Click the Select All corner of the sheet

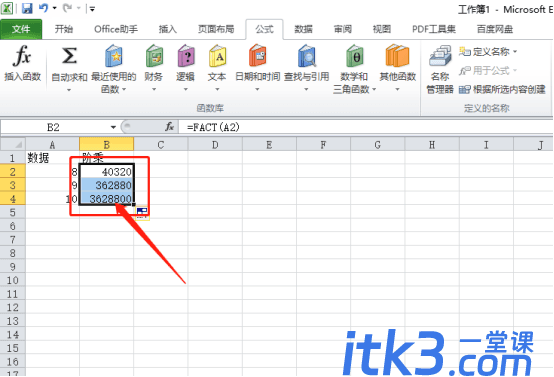13,145
